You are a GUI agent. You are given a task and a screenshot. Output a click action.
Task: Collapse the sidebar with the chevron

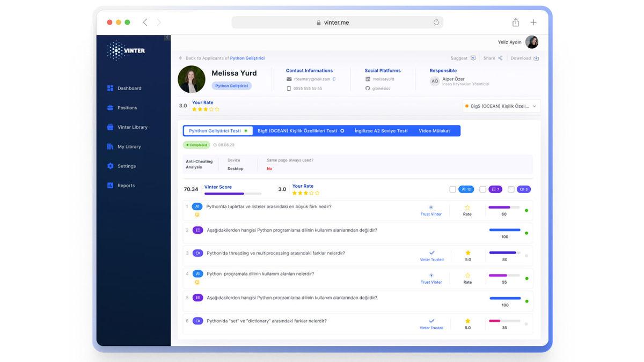pos(167,38)
